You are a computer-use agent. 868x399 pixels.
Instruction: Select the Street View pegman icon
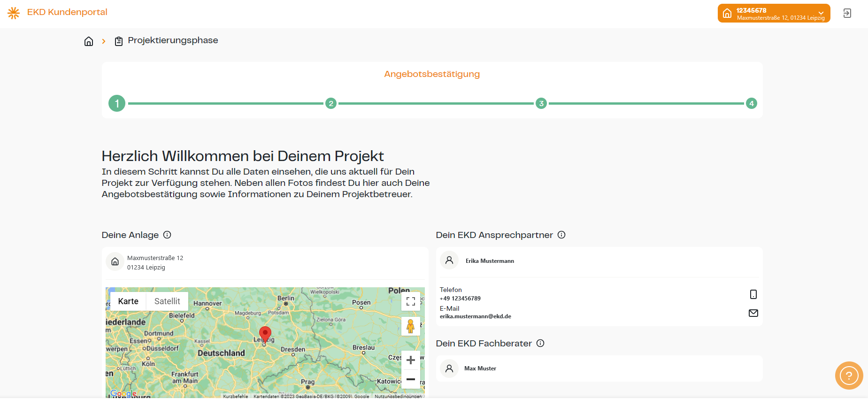411,326
